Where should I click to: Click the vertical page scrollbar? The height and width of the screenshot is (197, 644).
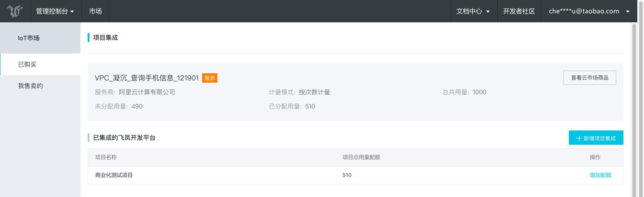click(634, 109)
